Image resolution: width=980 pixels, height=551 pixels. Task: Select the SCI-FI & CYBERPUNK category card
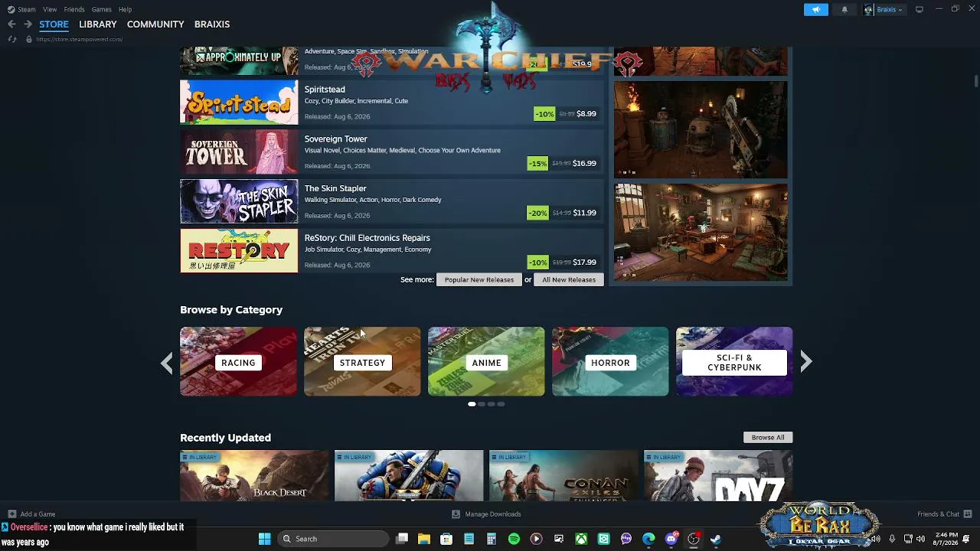point(734,361)
